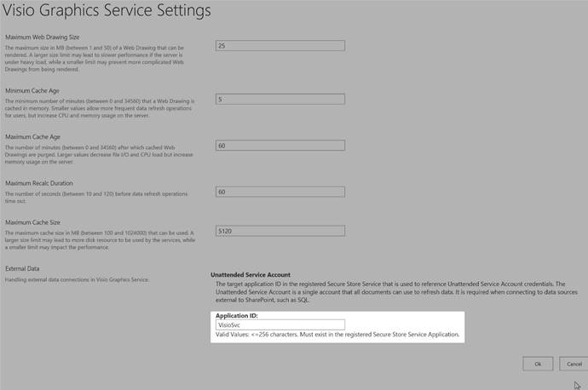Click the Valid Values hint text

click(x=337, y=334)
